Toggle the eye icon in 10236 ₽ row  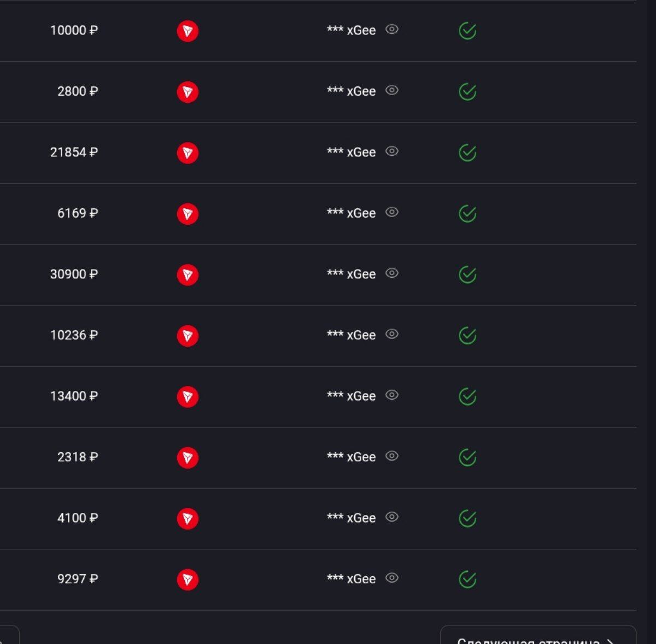(392, 334)
